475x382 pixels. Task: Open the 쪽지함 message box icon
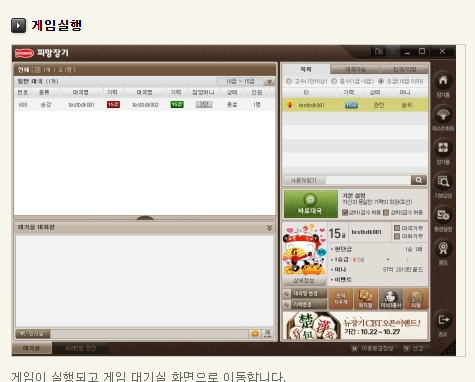pos(366,299)
